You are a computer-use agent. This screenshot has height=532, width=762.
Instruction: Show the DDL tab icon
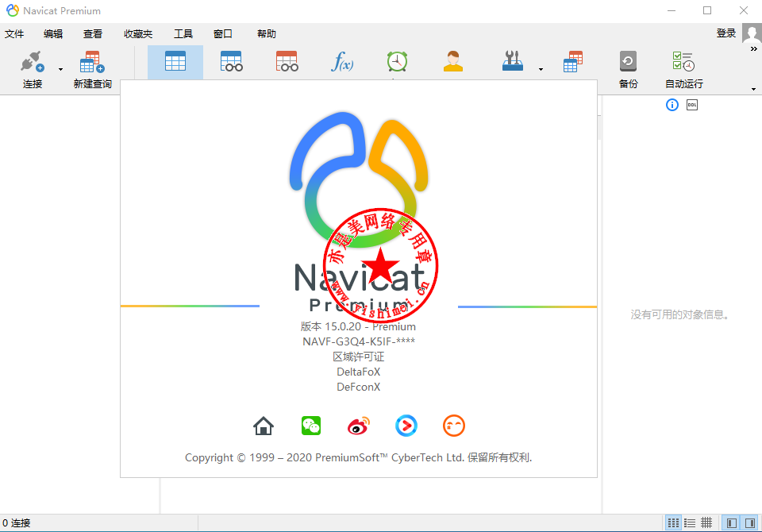(x=692, y=105)
